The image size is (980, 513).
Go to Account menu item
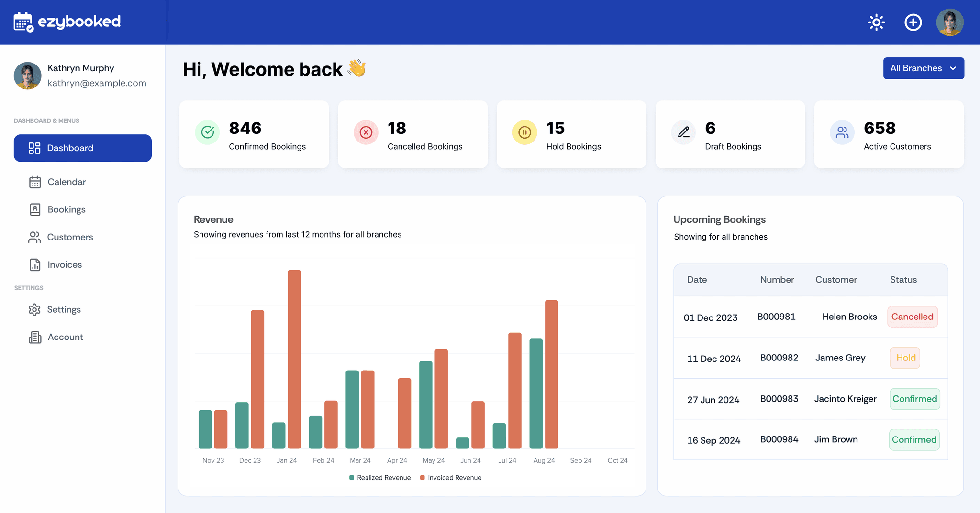pyautogui.click(x=65, y=337)
